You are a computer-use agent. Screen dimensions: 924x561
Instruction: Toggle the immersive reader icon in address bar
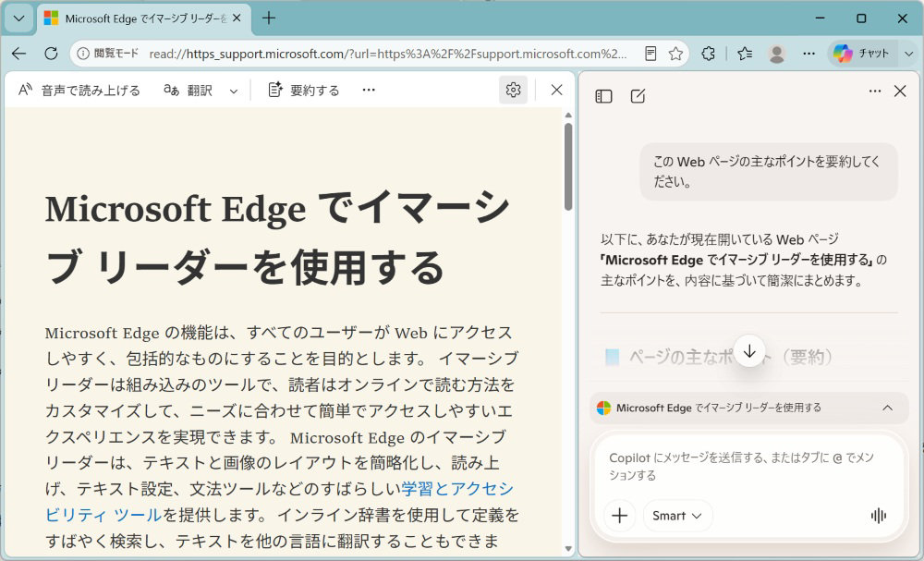click(650, 54)
